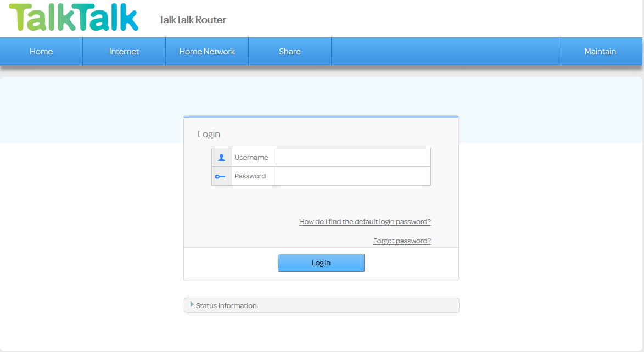Click the TalkTalk Router title text
This screenshot has width=644, height=352.
coord(192,20)
